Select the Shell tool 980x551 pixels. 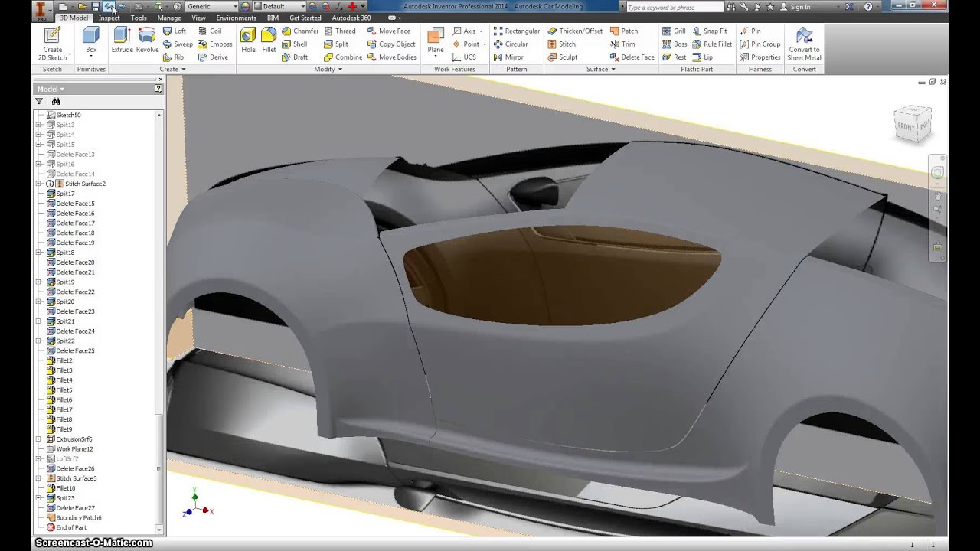pos(294,44)
